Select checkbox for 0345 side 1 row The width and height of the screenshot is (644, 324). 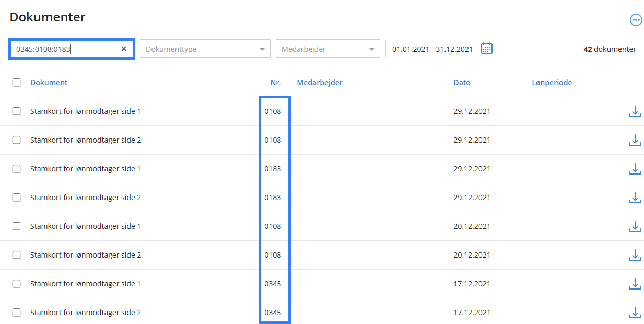click(x=17, y=284)
